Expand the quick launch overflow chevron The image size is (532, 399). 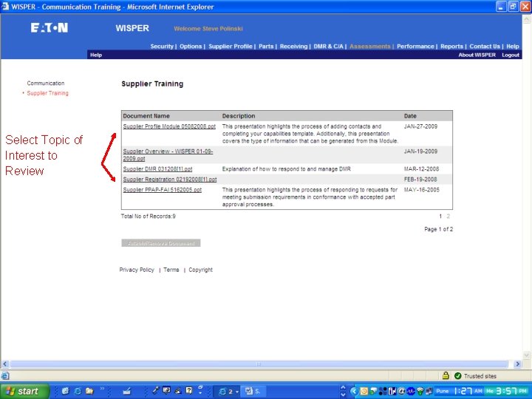(x=102, y=389)
